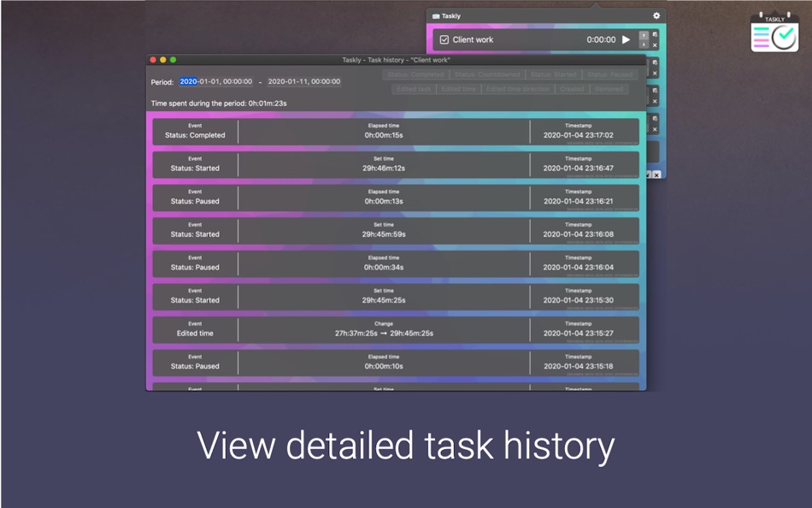
Task: Select the Status: Completed history row
Action: coord(396,132)
